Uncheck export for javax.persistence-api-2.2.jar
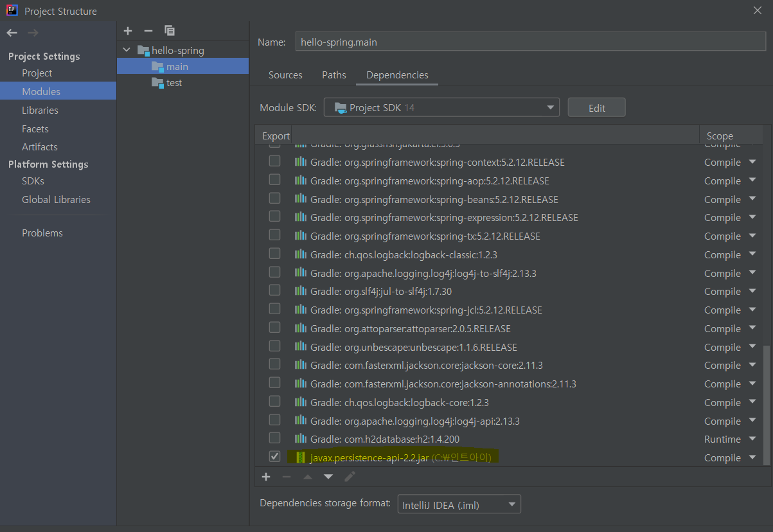The image size is (773, 532). (274, 457)
